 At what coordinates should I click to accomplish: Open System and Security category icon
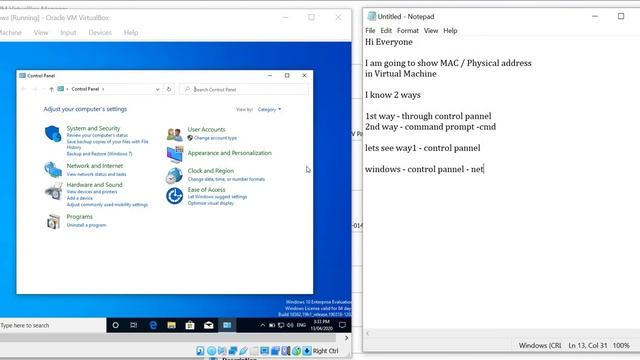pos(53,133)
